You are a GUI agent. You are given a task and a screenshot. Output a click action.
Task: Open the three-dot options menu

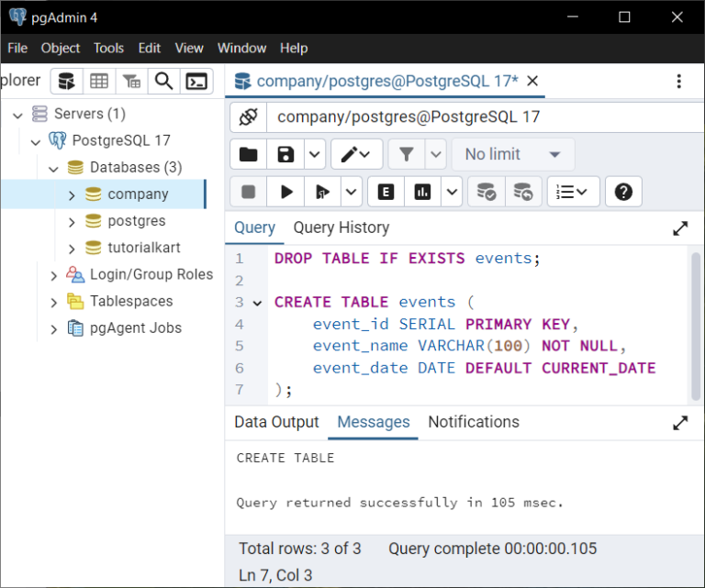pyautogui.click(x=679, y=82)
